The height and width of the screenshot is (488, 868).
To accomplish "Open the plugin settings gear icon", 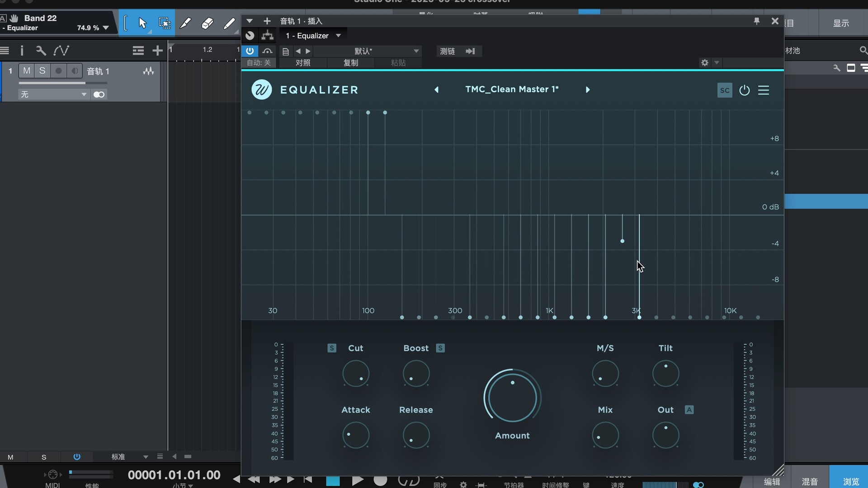I will pyautogui.click(x=704, y=63).
